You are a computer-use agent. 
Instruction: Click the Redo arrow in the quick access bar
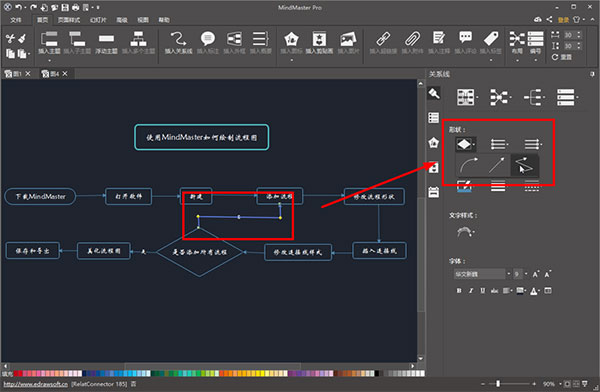pyautogui.click(x=33, y=7)
